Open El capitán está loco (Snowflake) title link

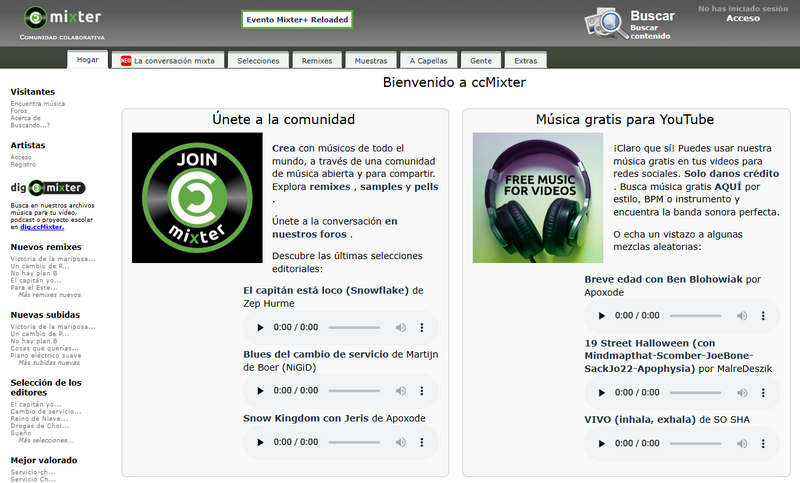click(326, 290)
